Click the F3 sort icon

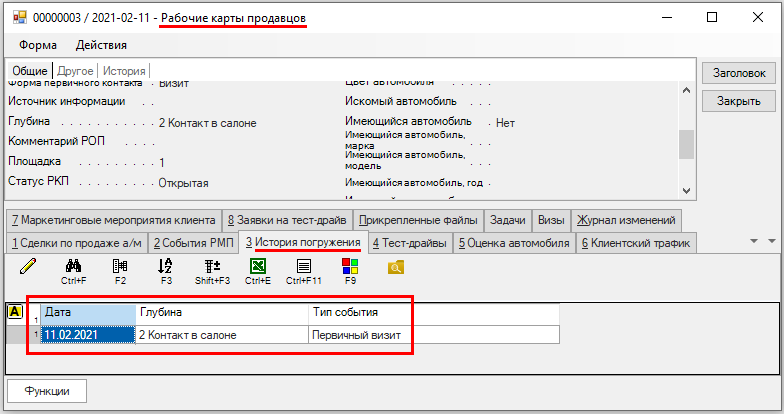(166, 267)
